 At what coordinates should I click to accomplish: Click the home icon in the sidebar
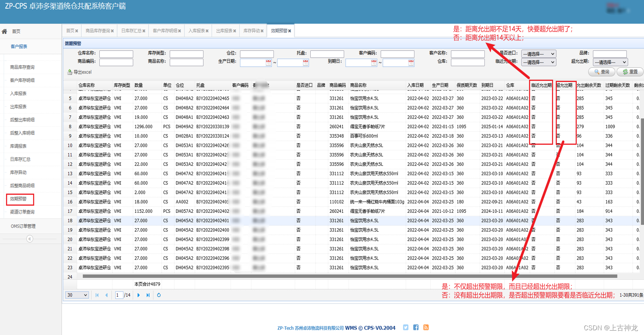5,31
